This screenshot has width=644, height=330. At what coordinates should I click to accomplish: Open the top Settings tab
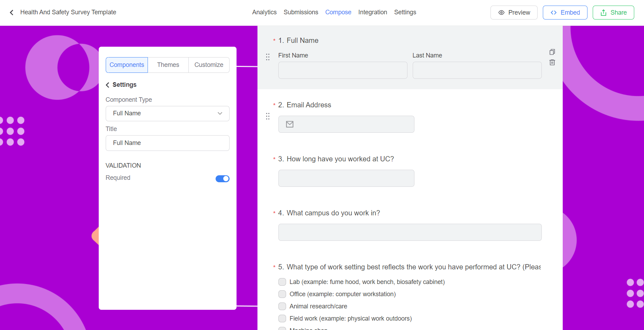click(x=405, y=12)
